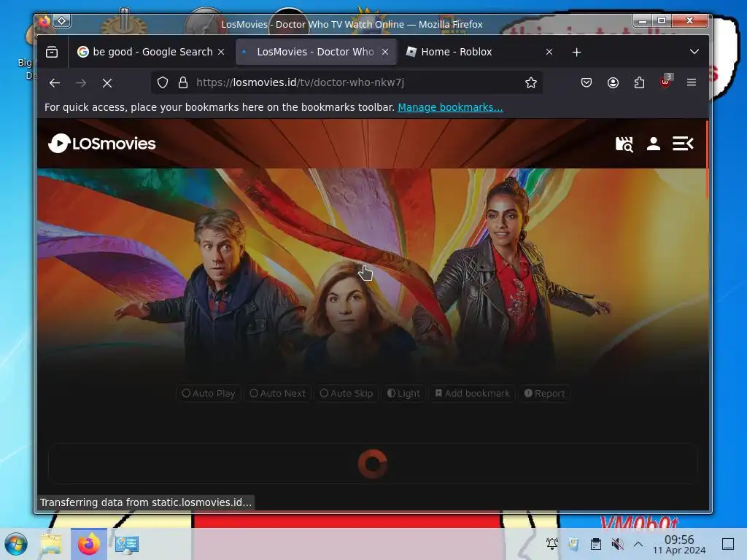Toggle Auto Play option

[209, 393]
